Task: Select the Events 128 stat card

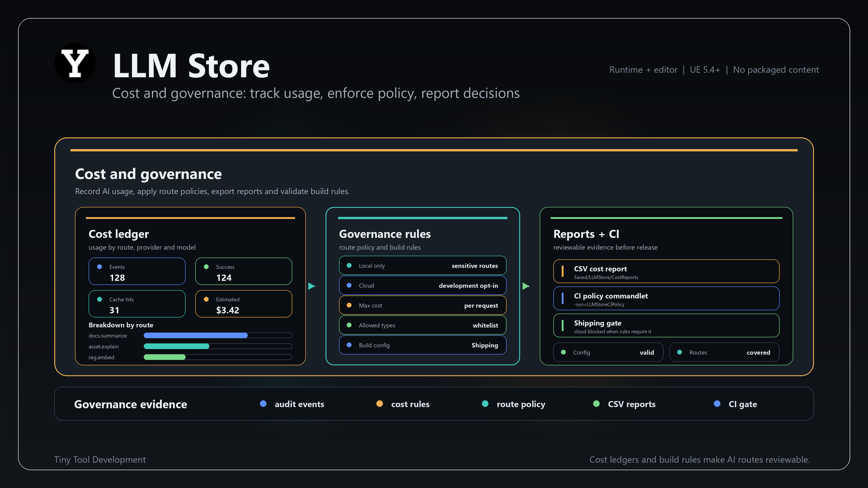Action: coord(137,271)
